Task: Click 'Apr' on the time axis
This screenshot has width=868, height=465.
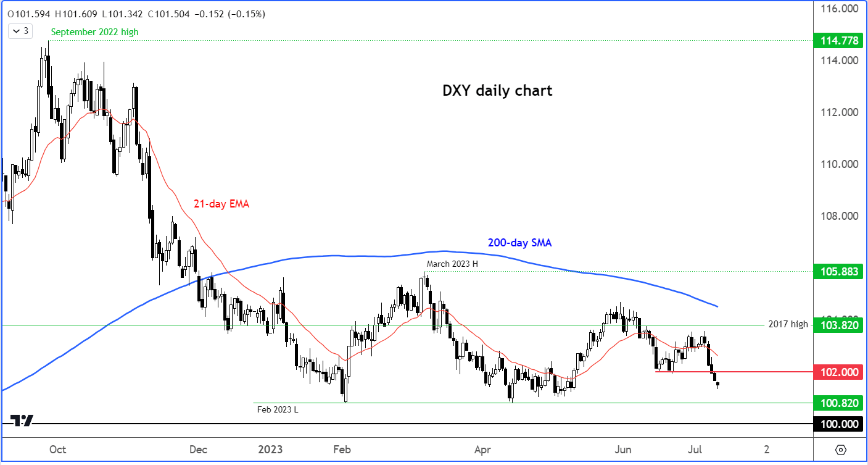Action: coord(484,449)
